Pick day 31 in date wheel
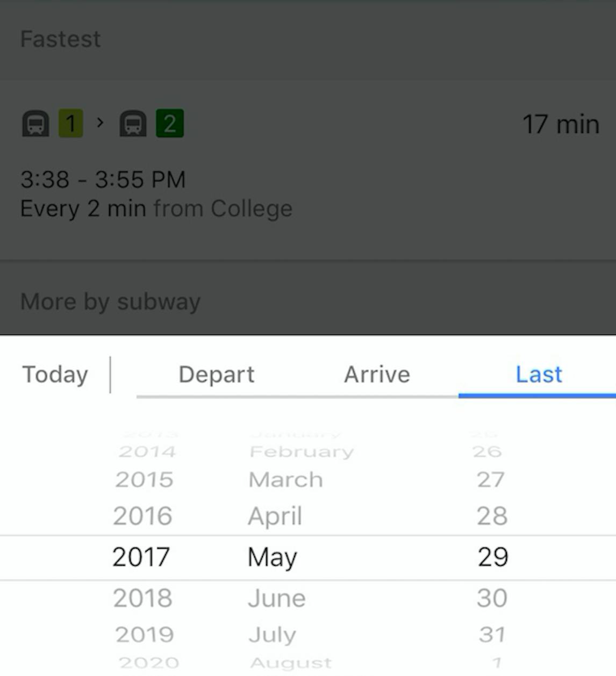This screenshot has width=616, height=676. point(492,635)
